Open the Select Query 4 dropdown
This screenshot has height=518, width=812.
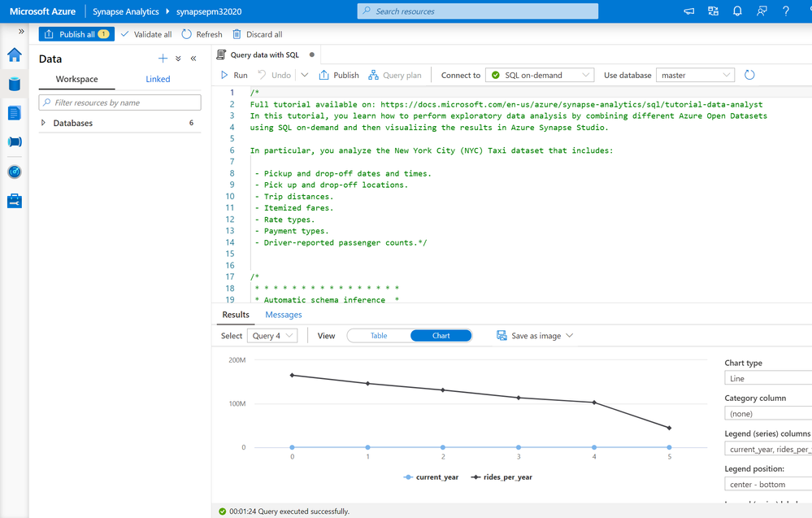(x=272, y=336)
